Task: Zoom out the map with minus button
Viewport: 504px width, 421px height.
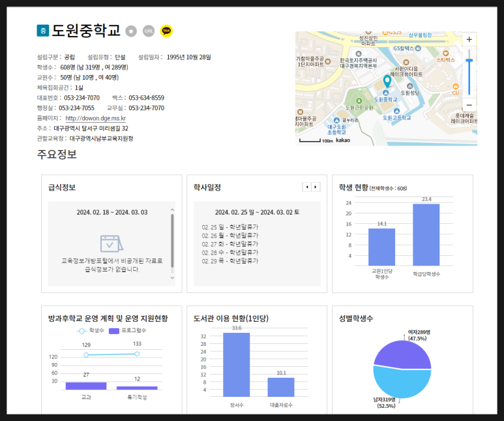Action: (x=469, y=105)
